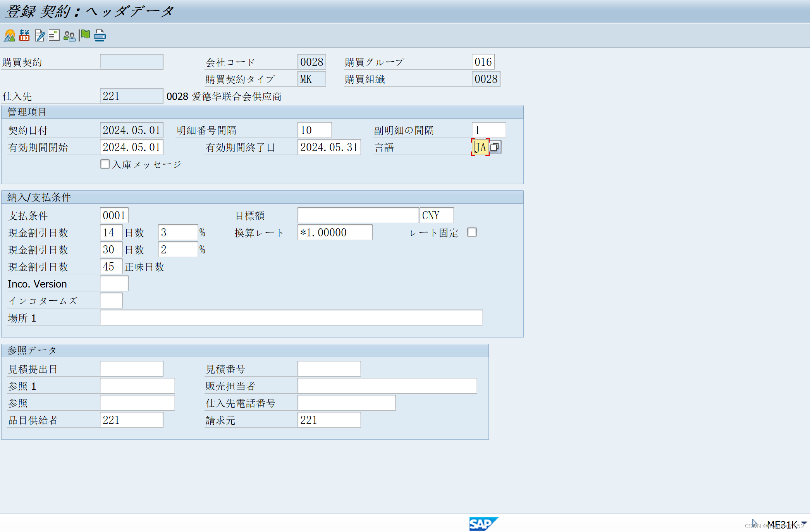
Task: Open the partners people icon
Action: coord(69,36)
